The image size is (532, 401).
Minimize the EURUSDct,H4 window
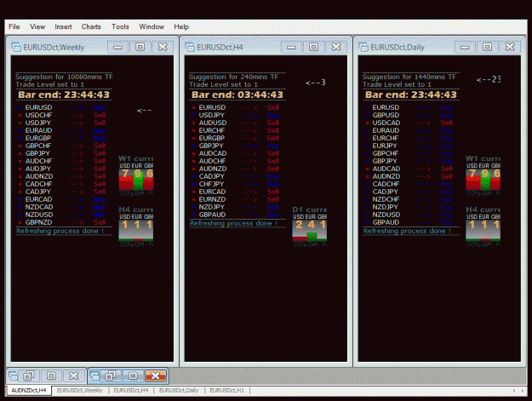tap(291, 47)
